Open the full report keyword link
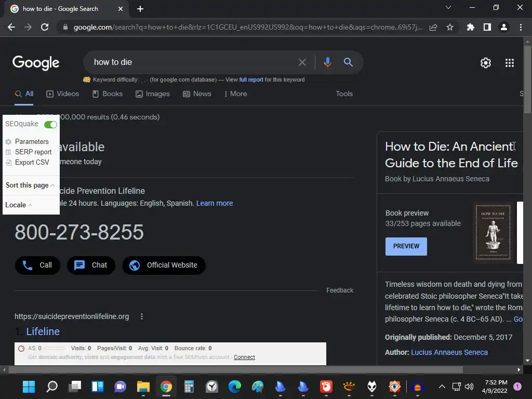 coord(251,79)
